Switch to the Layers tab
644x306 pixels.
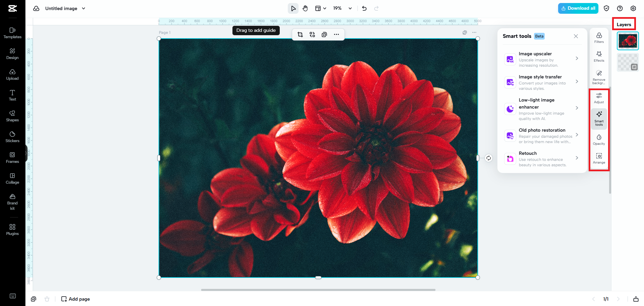point(624,24)
